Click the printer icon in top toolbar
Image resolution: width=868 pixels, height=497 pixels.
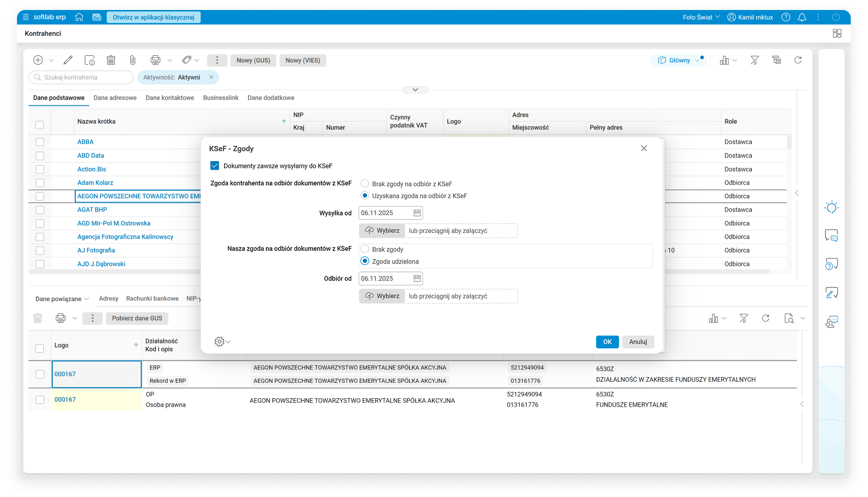(x=156, y=60)
